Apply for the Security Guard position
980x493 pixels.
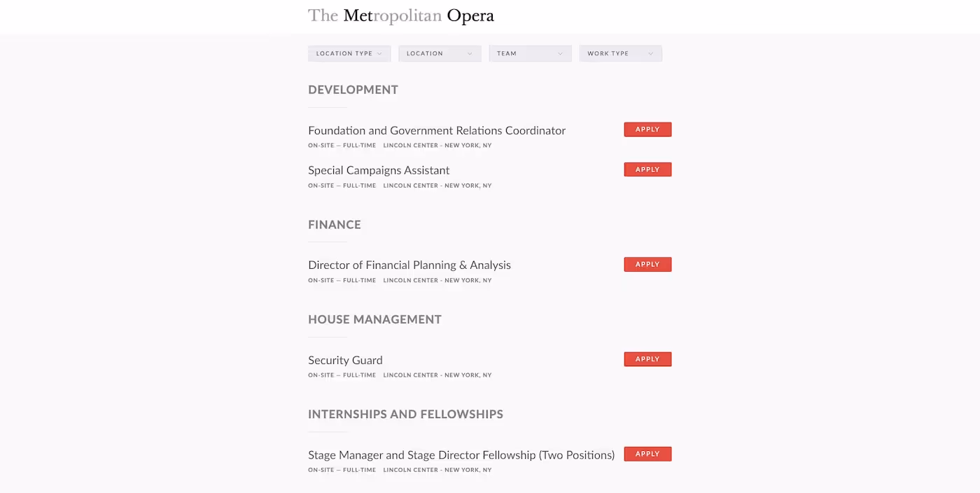(x=647, y=359)
